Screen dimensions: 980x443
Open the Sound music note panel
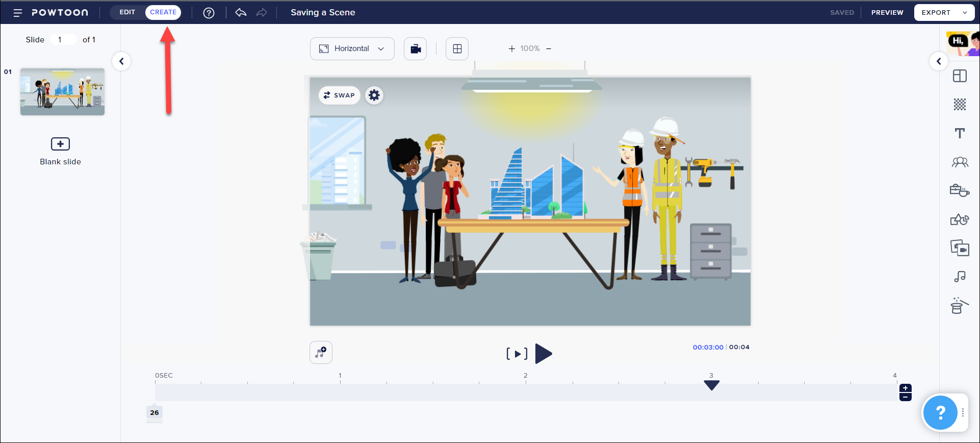[x=960, y=277]
